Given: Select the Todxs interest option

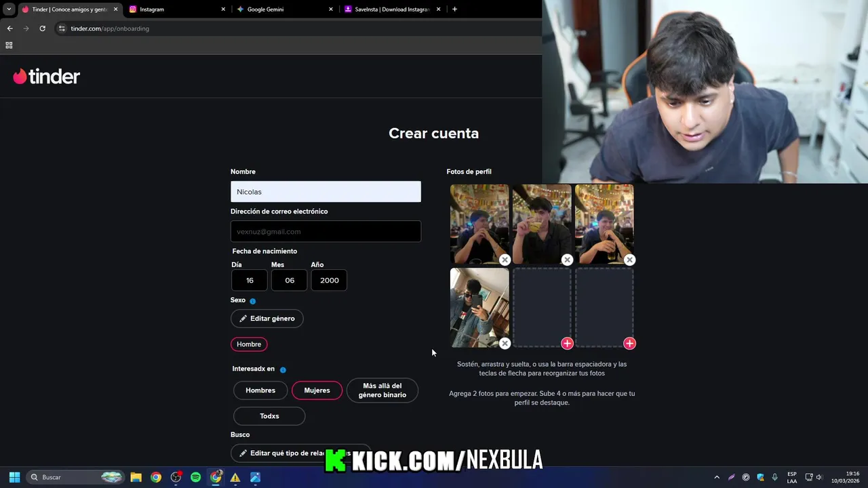Looking at the screenshot, I should coord(269,416).
